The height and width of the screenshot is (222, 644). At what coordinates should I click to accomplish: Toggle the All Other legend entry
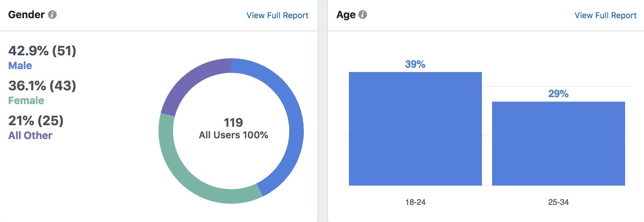(31, 135)
